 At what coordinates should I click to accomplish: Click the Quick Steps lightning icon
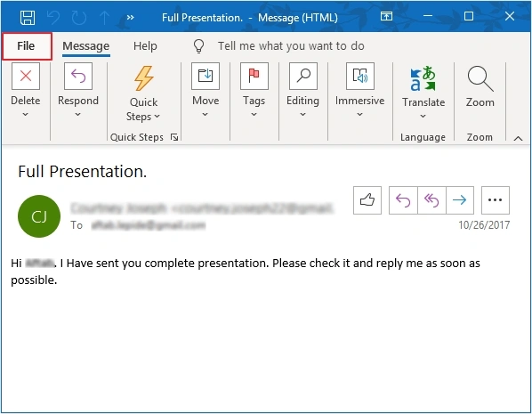click(x=143, y=78)
